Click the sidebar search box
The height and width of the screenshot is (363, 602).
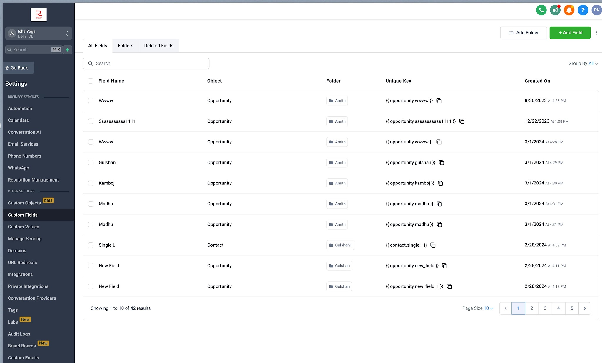[34, 50]
